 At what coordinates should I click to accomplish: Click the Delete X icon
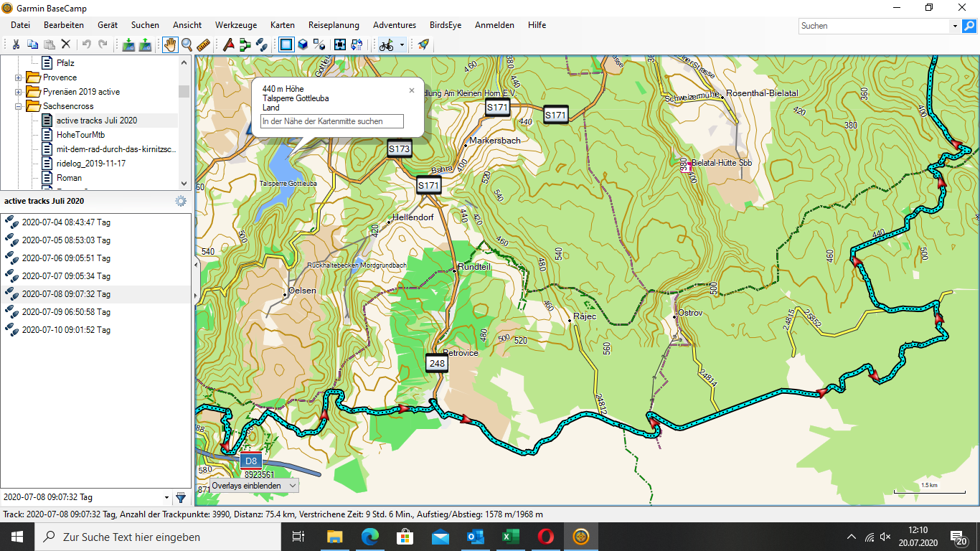click(x=66, y=44)
